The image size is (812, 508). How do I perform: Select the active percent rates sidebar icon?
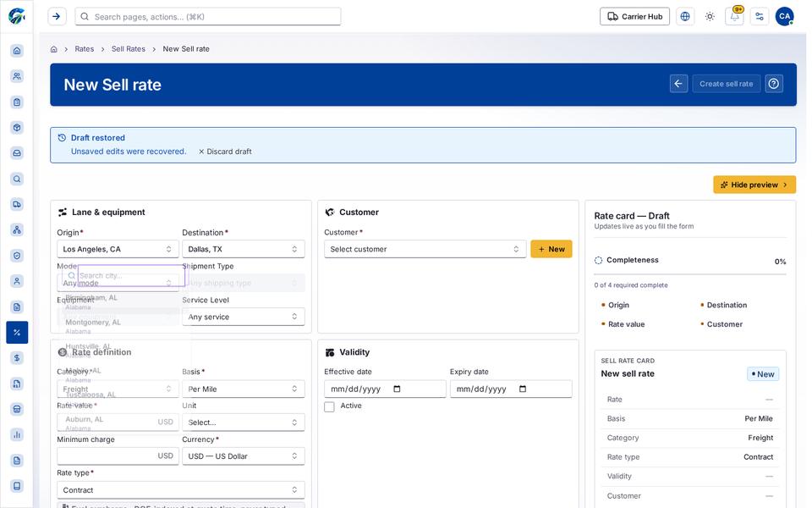[17, 332]
